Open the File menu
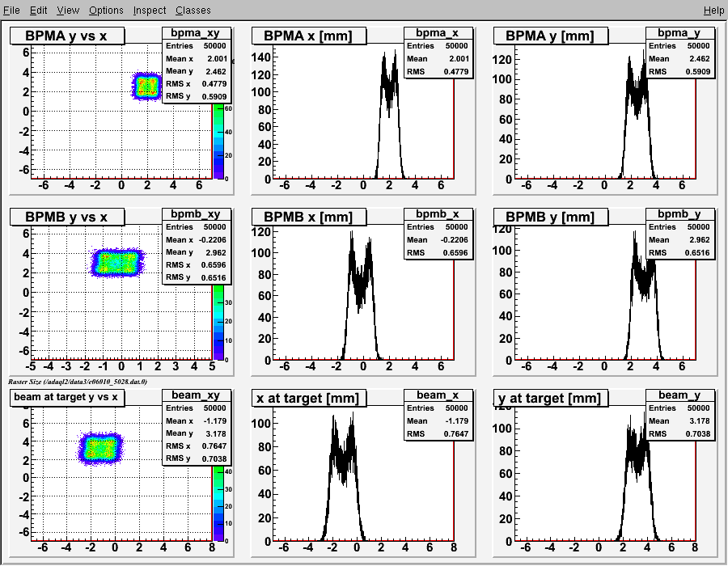 11,11
